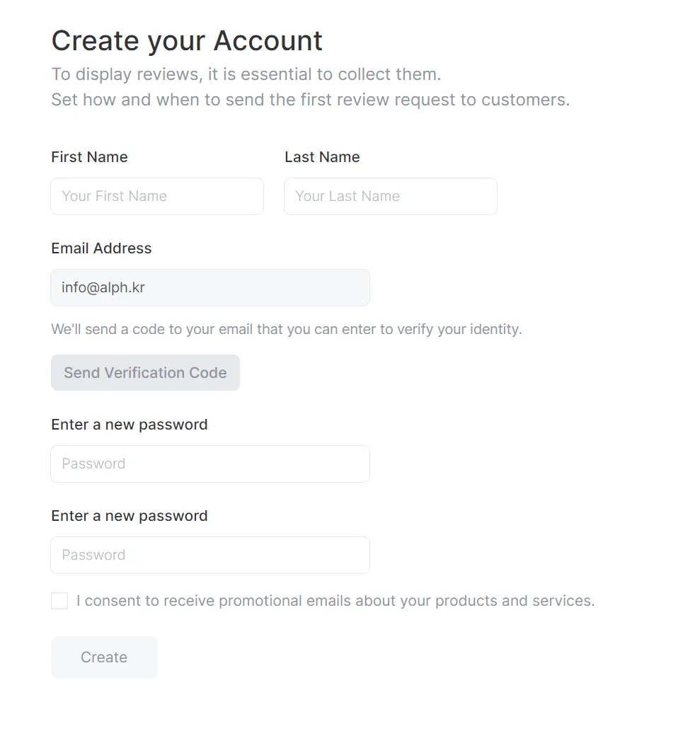Click the verification code helper text
This screenshot has width=700, height=736.
point(286,329)
